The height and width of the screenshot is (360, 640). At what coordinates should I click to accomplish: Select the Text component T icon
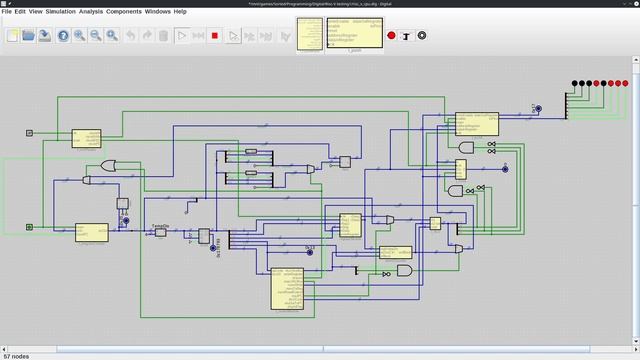pyautogui.click(x=406, y=36)
